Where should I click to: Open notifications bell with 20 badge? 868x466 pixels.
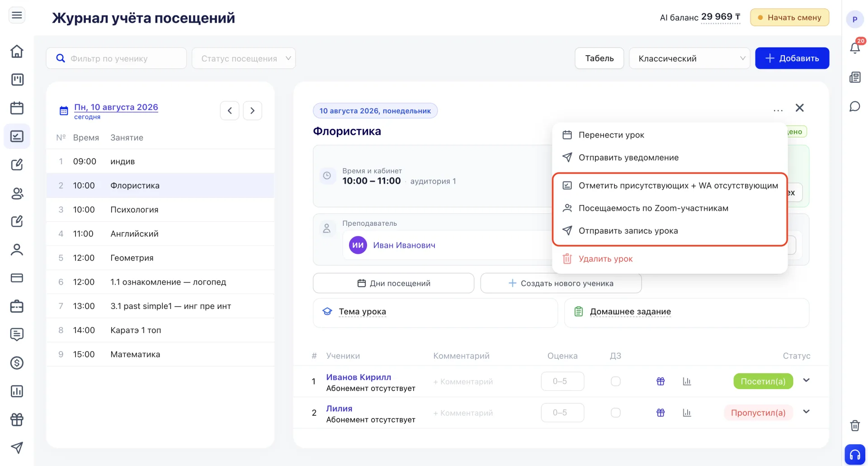855,48
